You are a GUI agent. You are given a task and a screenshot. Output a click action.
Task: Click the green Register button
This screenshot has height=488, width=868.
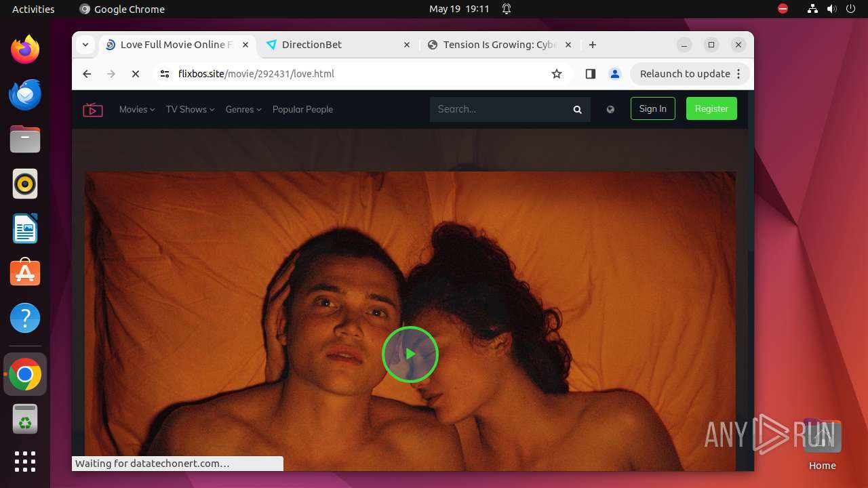[711, 108]
